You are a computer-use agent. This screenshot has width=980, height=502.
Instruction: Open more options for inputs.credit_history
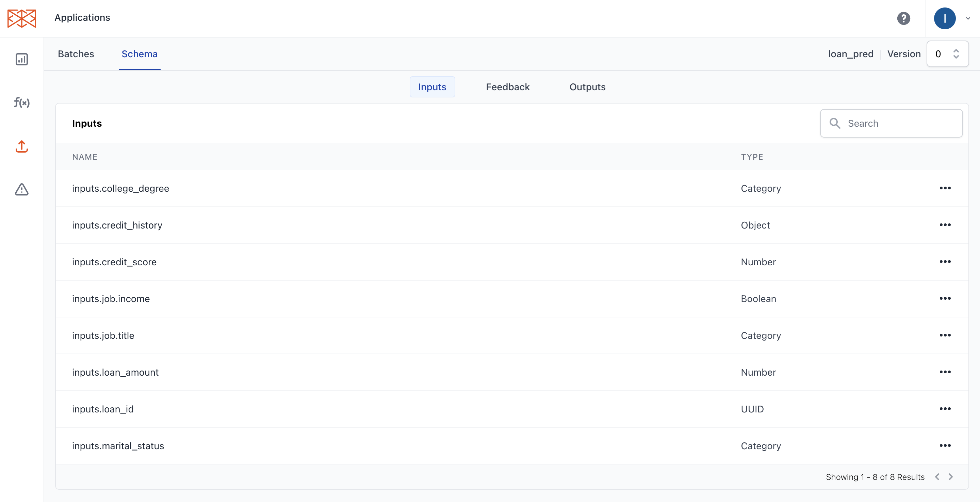pyautogui.click(x=945, y=225)
